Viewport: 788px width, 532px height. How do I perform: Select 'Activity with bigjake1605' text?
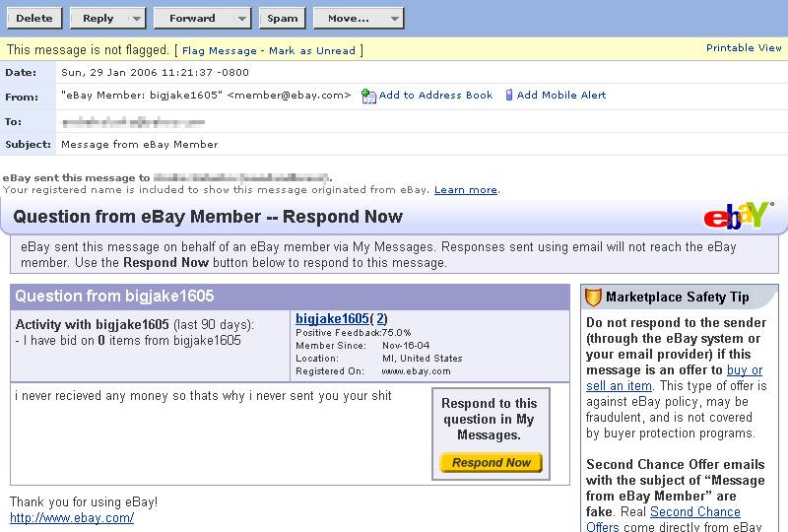(93, 324)
